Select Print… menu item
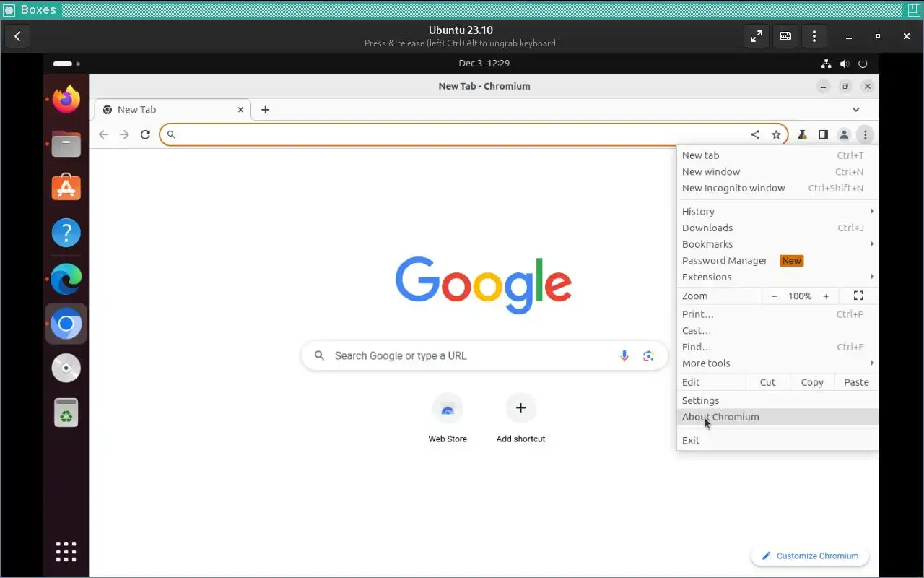924x578 pixels. (777, 314)
